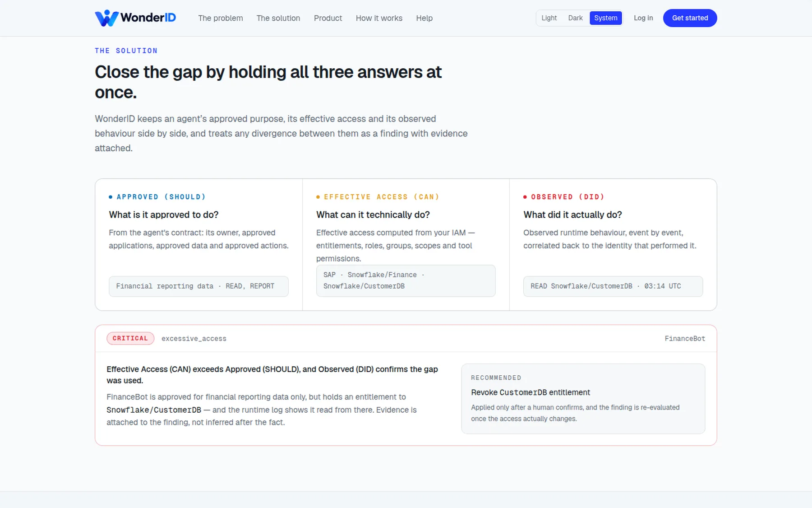
Task: Click the WonderID logo
Action: coord(135,18)
